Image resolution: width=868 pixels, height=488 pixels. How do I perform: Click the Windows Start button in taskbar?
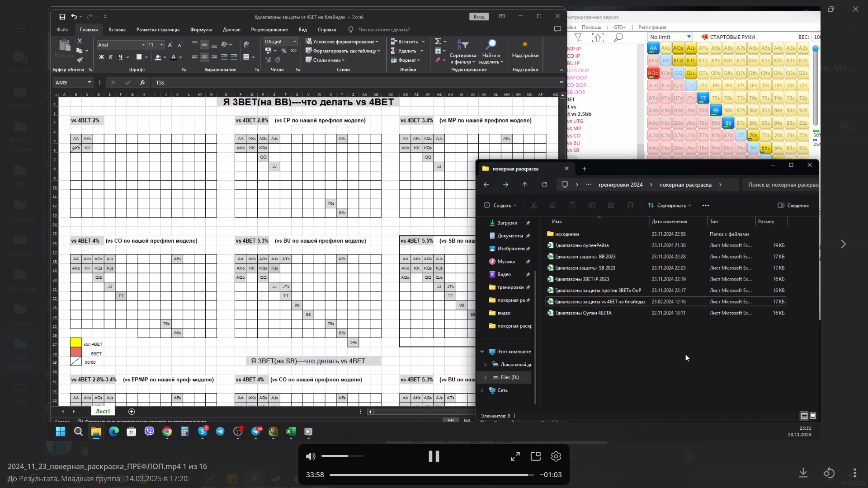pyautogui.click(x=61, y=432)
